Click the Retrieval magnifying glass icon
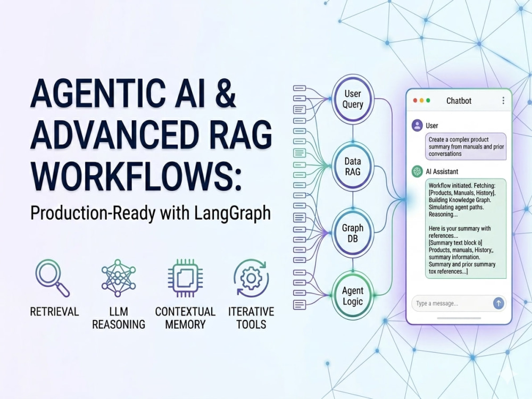The width and height of the screenshot is (532, 399). [52, 278]
